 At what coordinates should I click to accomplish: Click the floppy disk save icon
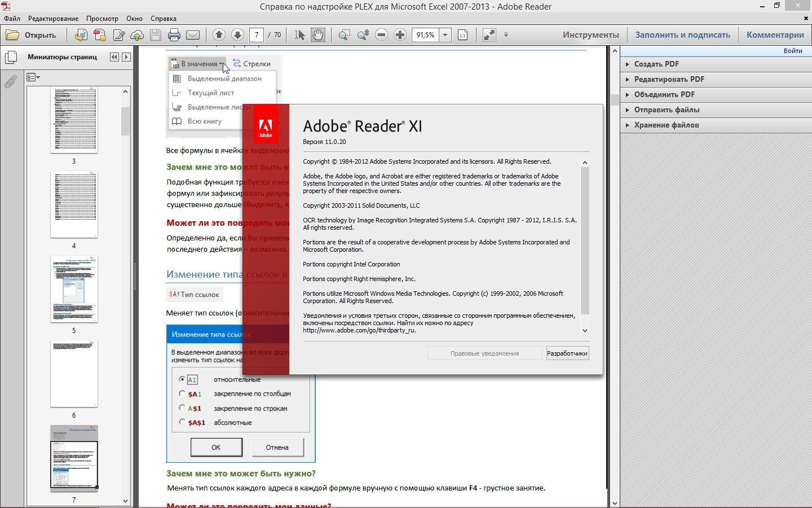[x=156, y=35]
